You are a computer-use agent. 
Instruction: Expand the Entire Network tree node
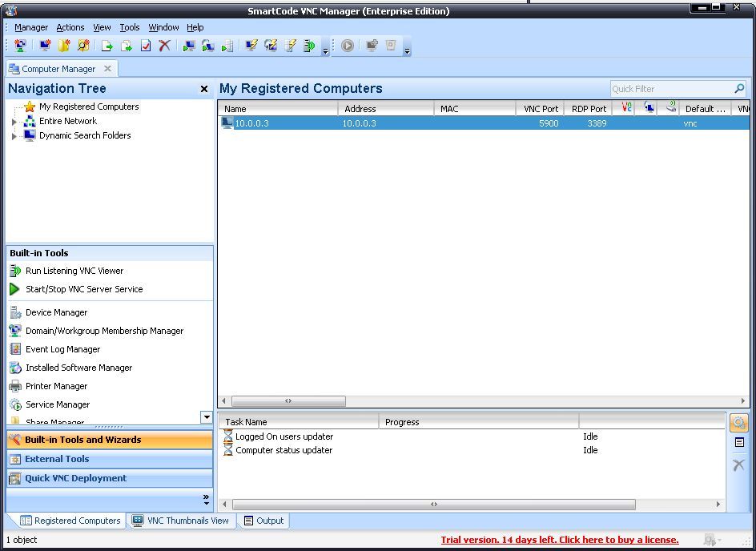(x=14, y=122)
